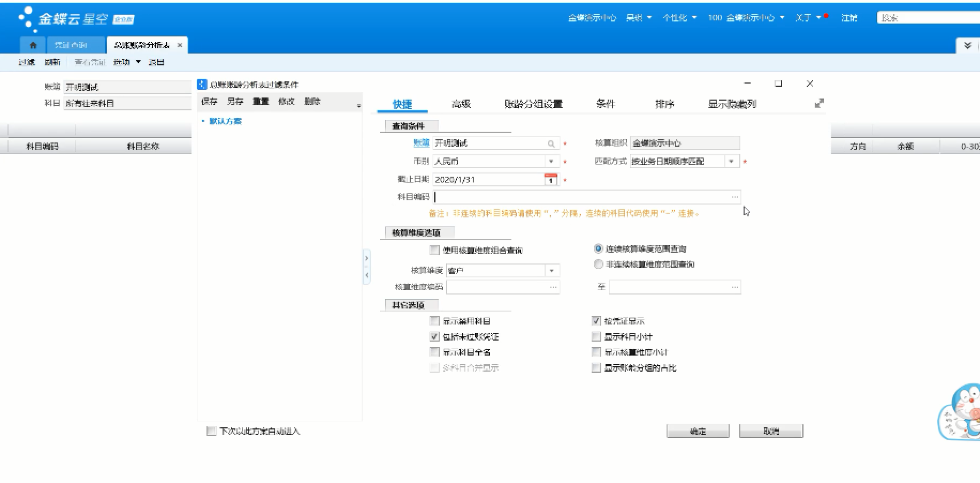Expand the 核算维度 dropdown
980x483 pixels.
pyautogui.click(x=552, y=271)
